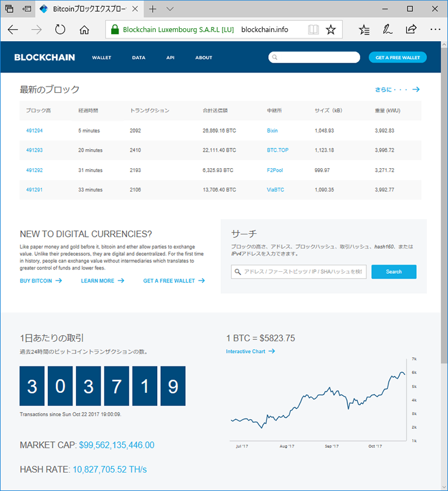
Task: Open the BTC.TOP relay link
Action: point(277,150)
